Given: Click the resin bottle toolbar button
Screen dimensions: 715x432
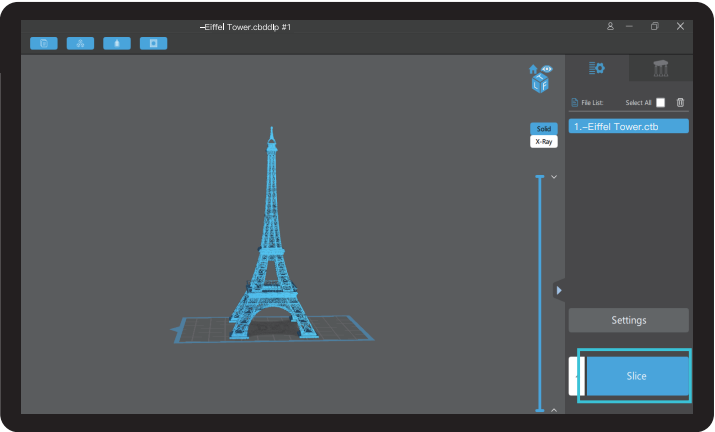Looking at the screenshot, I should pyautogui.click(x=117, y=43).
